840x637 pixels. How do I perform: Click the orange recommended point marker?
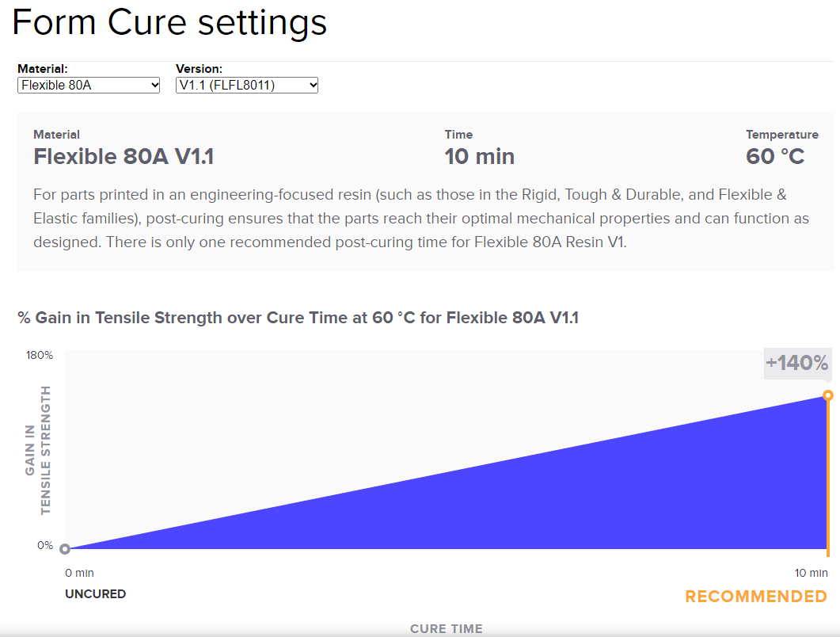click(827, 395)
